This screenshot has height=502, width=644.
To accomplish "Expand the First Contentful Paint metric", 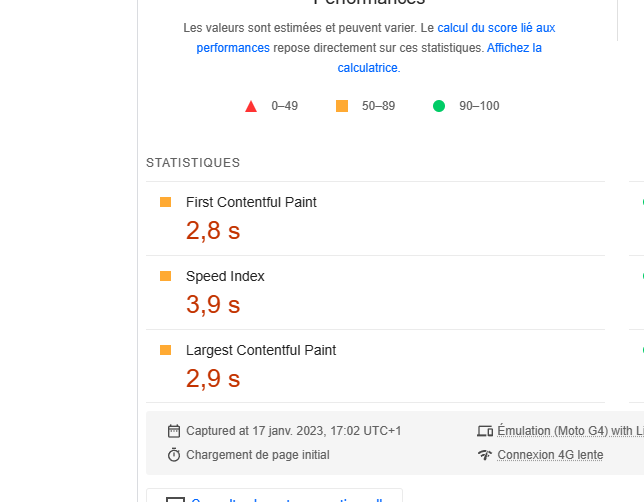I will 251,202.
